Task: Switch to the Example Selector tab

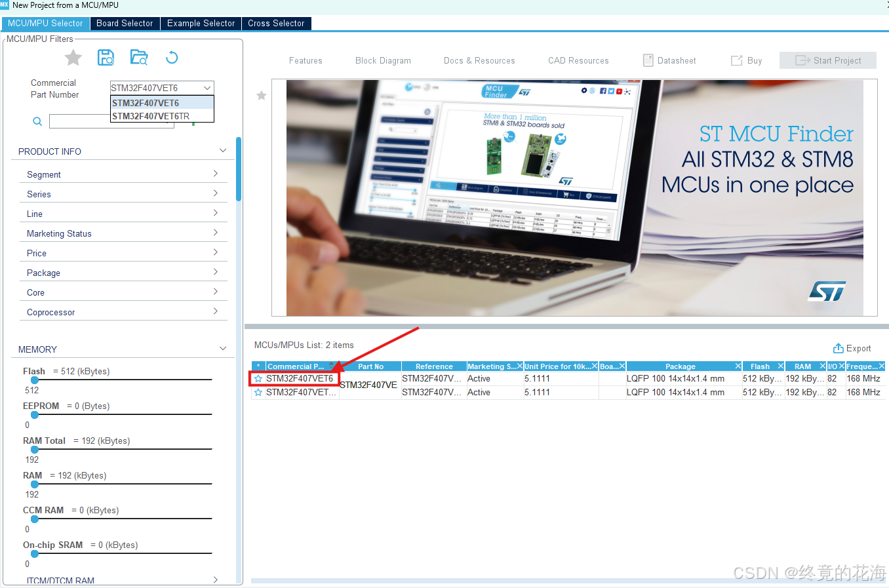Action: click(x=201, y=23)
